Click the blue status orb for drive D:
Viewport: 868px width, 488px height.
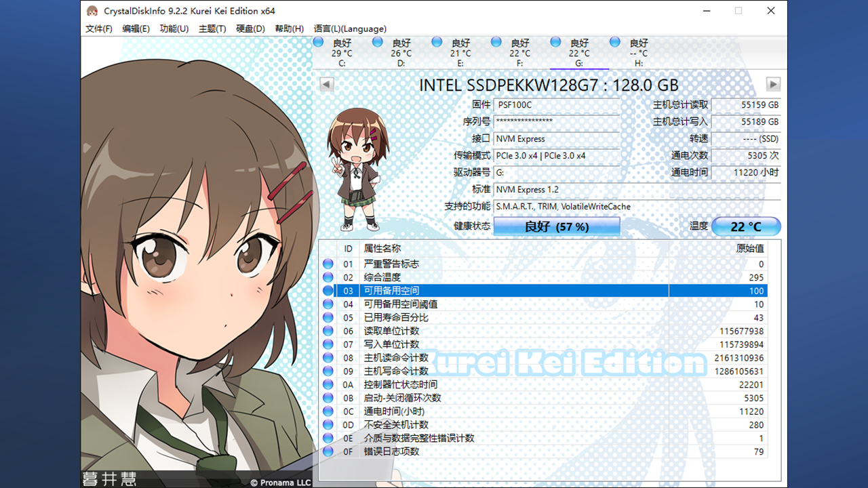coord(378,42)
